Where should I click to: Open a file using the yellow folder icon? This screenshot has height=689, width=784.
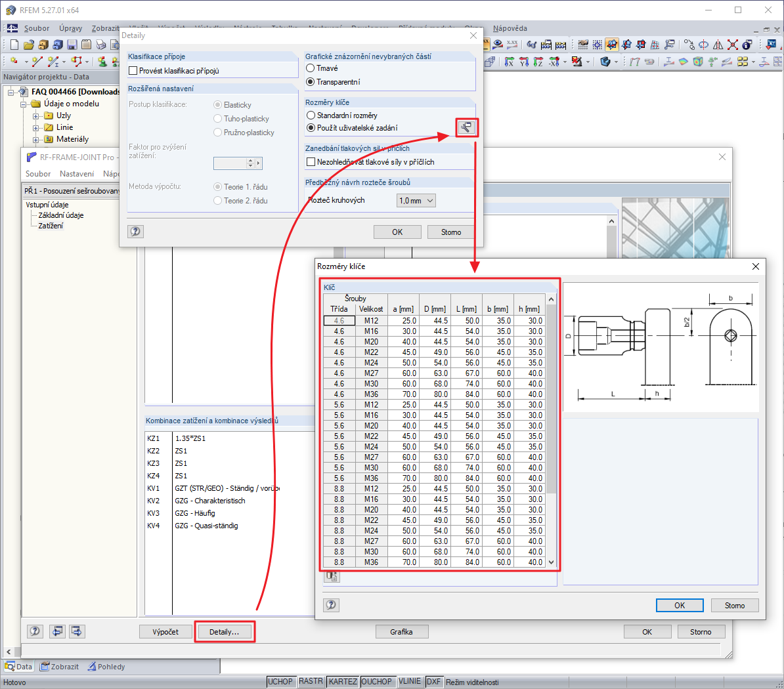[28, 45]
